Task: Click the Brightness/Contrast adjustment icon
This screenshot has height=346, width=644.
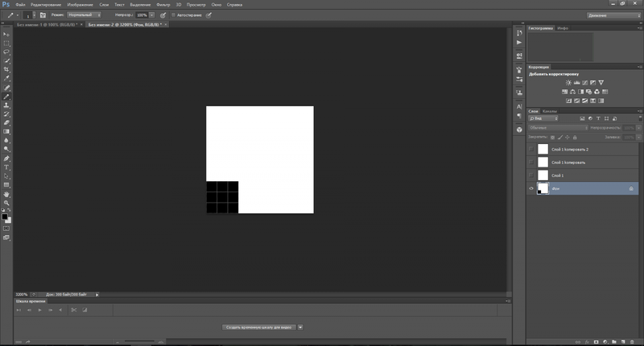Action: coord(568,82)
